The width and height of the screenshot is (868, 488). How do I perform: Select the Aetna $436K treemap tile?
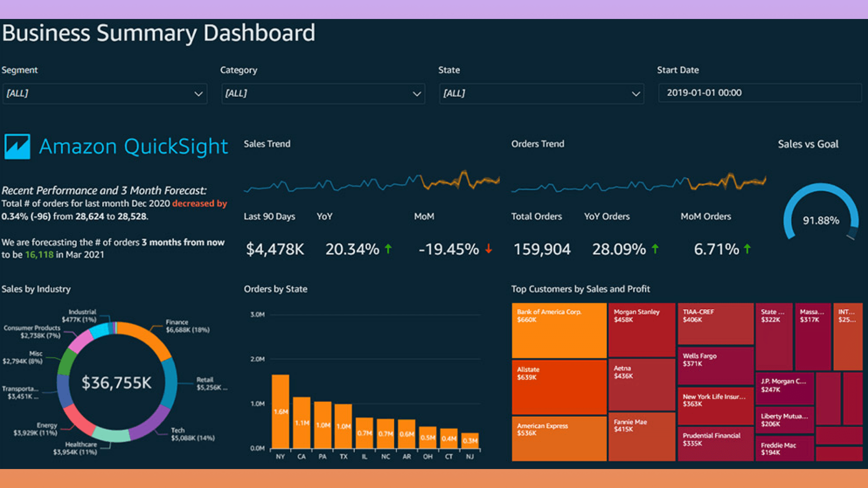(x=642, y=385)
